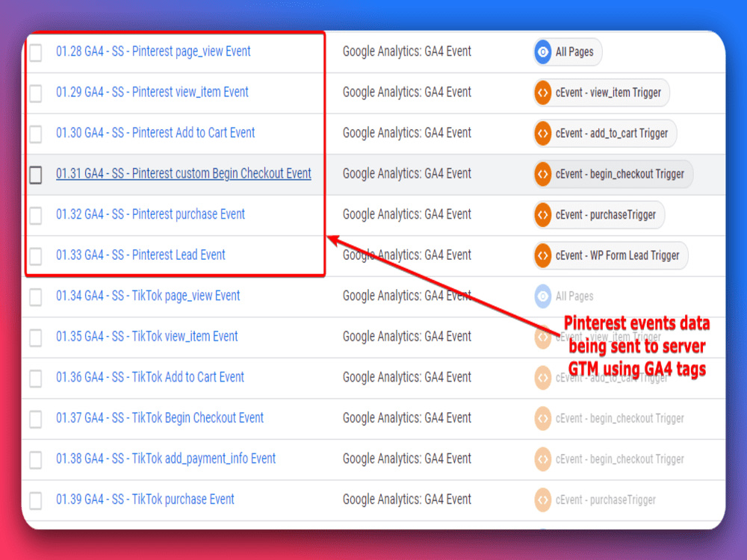
Task: Click orange icon beside begin_checkout Trigger, Pinterest row
Action: coord(542,174)
